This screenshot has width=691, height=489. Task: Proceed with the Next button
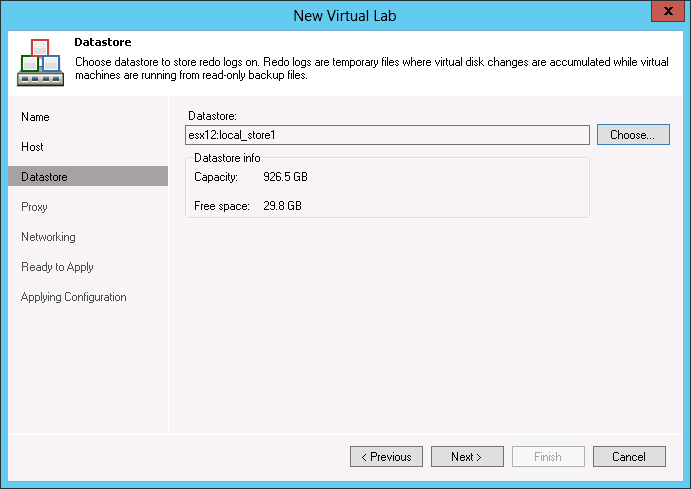point(467,457)
